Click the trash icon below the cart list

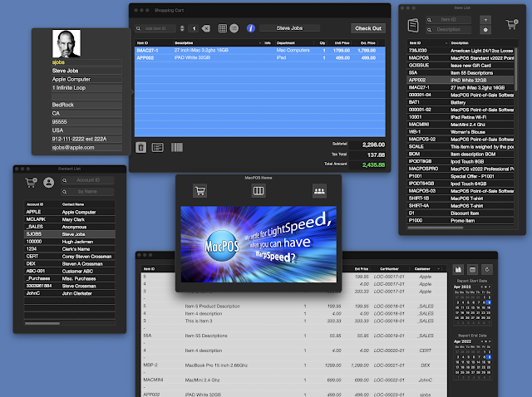(x=140, y=148)
